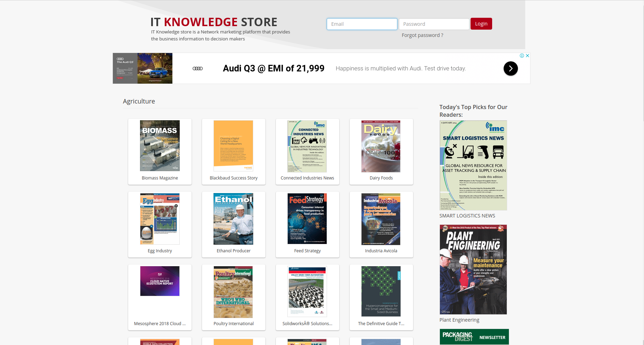Click the Biomass Magazine title link

click(x=160, y=178)
